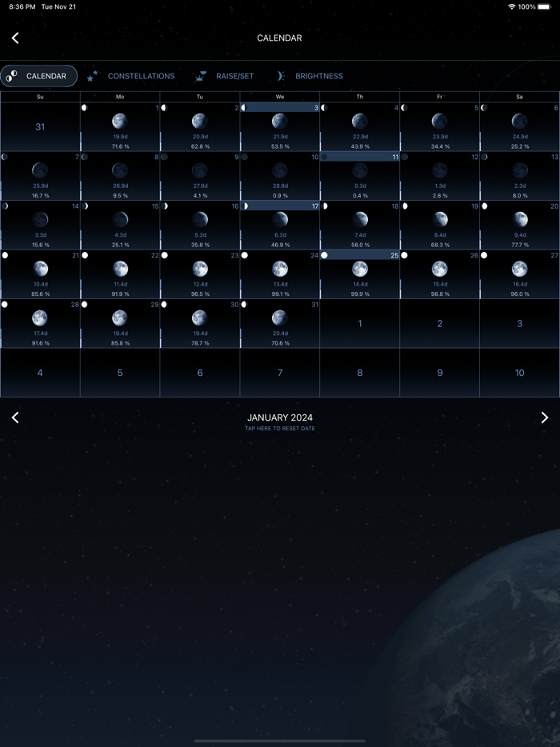Click the Su weekday header
Screen dimensions: 560x747
tap(40, 97)
